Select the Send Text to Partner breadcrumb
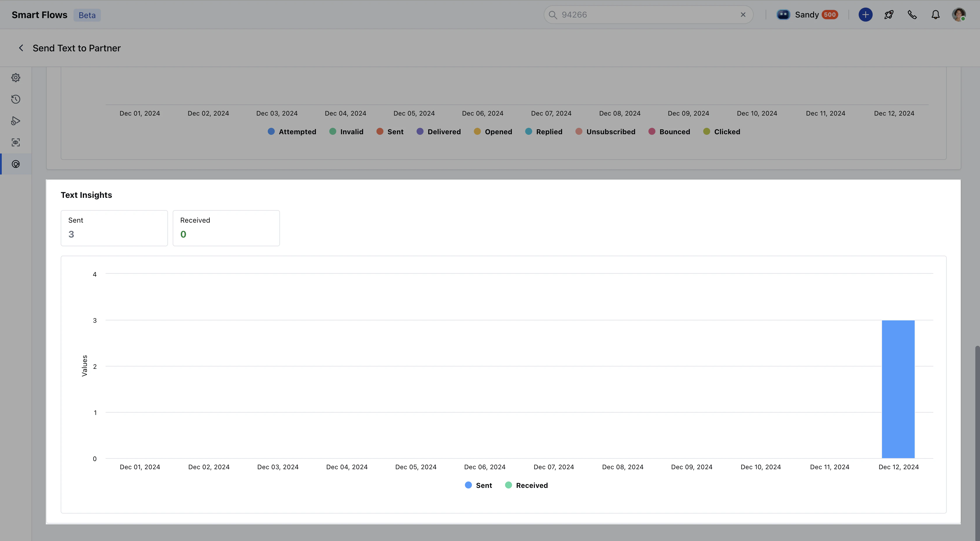 click(76, 48)
